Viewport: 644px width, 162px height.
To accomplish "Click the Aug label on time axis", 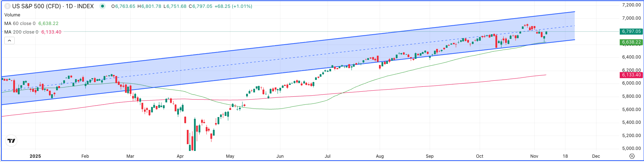I will (380, 156).
